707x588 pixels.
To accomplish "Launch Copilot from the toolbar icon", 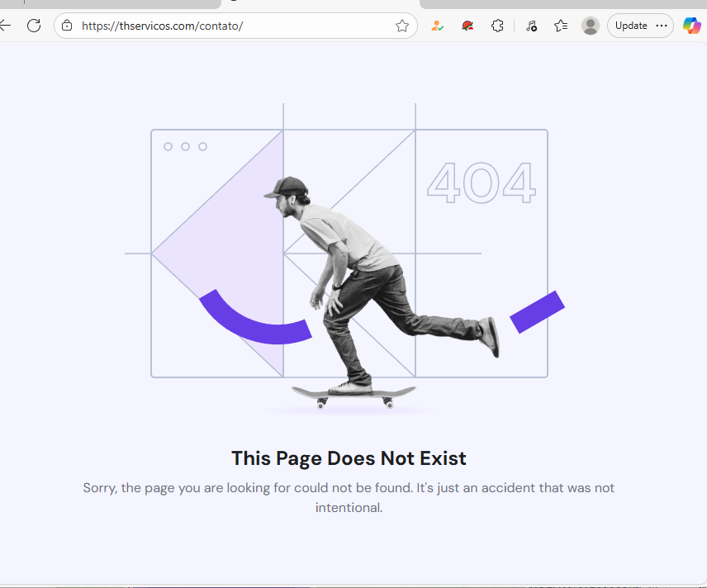I will [691, 26].
